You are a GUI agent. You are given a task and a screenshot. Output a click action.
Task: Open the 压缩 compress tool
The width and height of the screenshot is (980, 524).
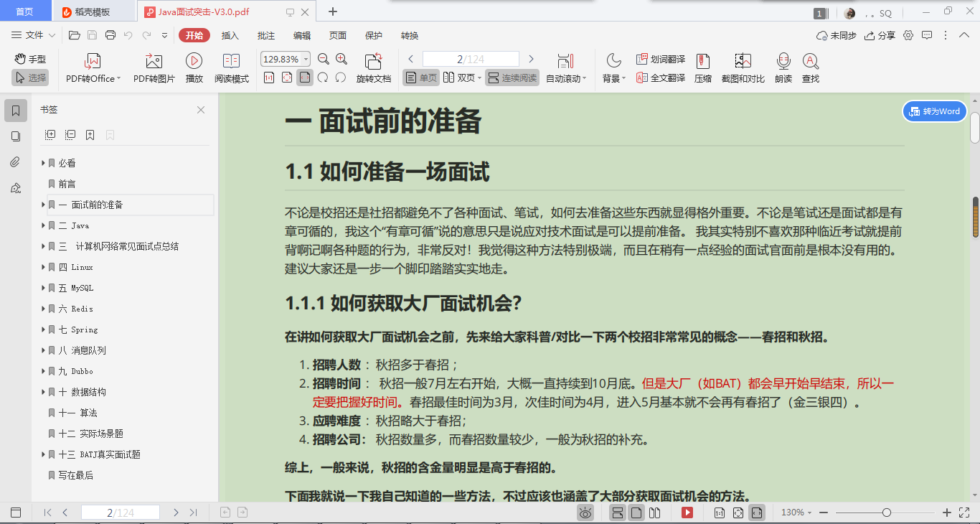tap(703, 68)
